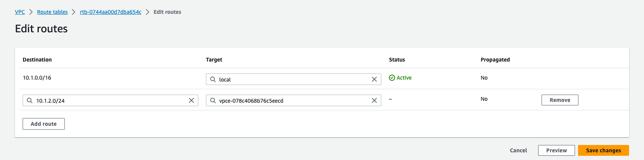
Task: Clear the vpce-078c4068b76c5eecd target with X
Action: [x=374, y=100]
